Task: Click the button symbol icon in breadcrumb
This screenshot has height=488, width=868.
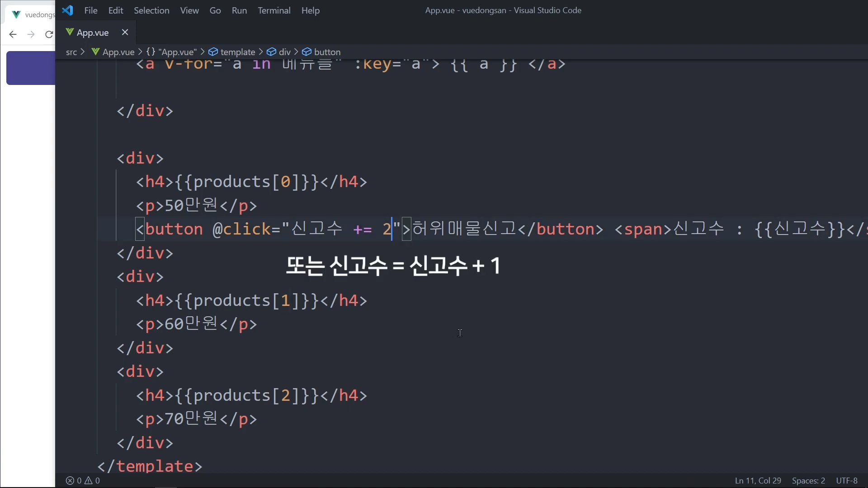Action: pyautogui.click(x=307, y=52)
